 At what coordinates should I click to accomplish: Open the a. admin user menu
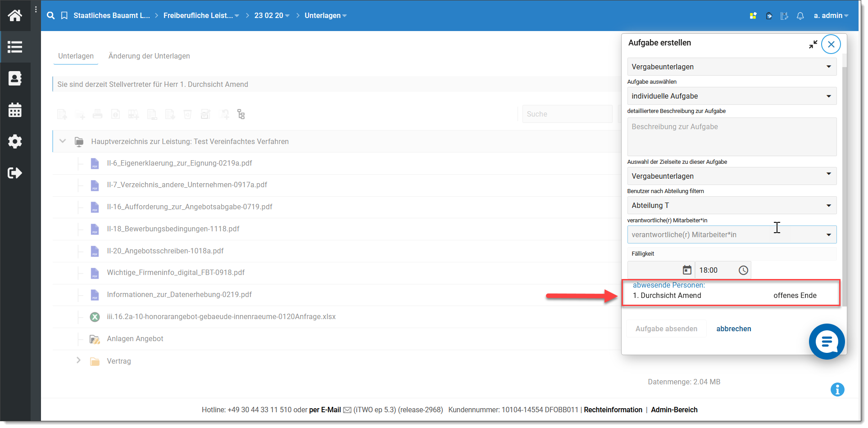(831, 16)
